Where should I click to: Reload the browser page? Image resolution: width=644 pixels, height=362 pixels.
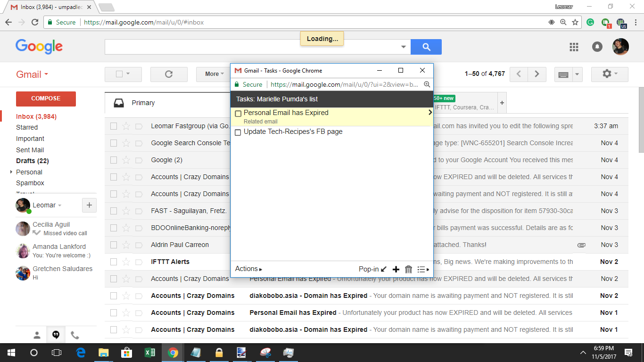[x=34, y=22]
